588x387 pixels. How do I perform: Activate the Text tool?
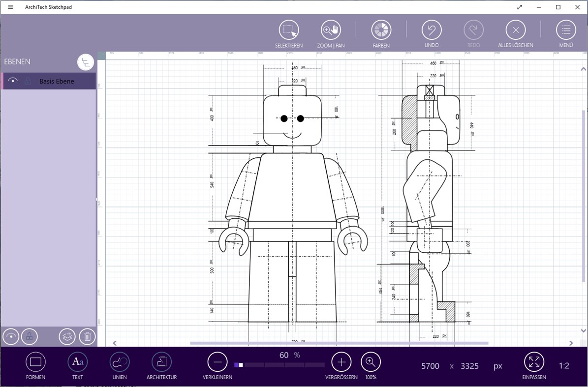coord(77,362)
